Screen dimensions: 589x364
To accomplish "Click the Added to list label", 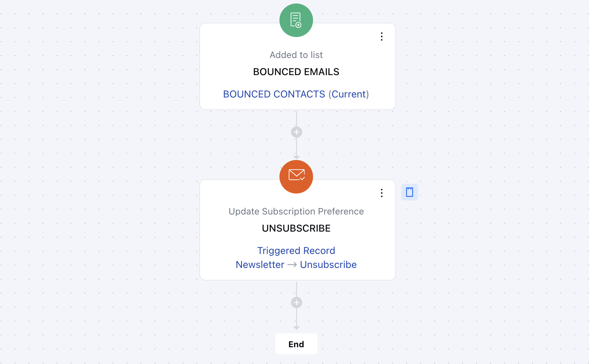I will pyautogui.click(x=296, y=55).
